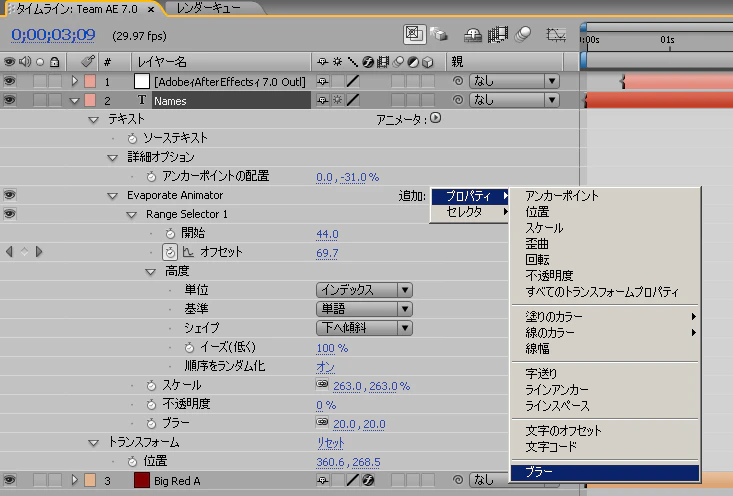This screenshot has width=733, height=496.
Task: Toggle hide shy layers icon
Action: coord(473,35)
